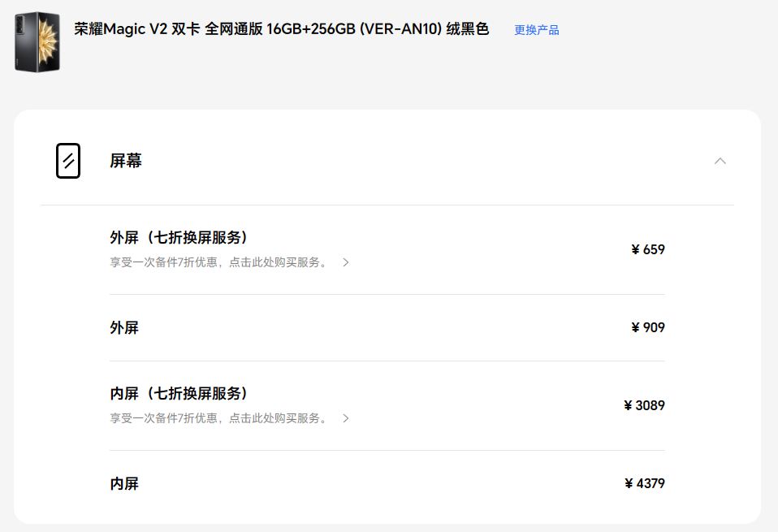The height and width of the screenshot is (532, 778).
Task: Click the product name 荣耀Magic V2 title
Action: 281,29
